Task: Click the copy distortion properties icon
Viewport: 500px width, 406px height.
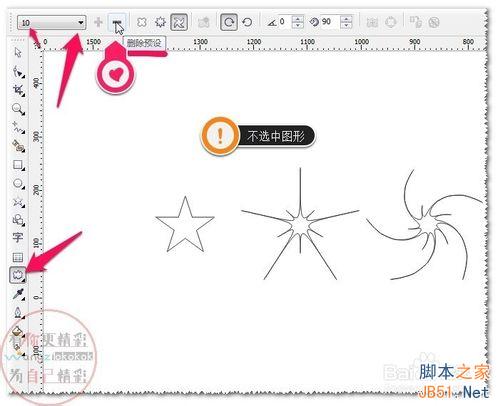Action: click(415, 22)
